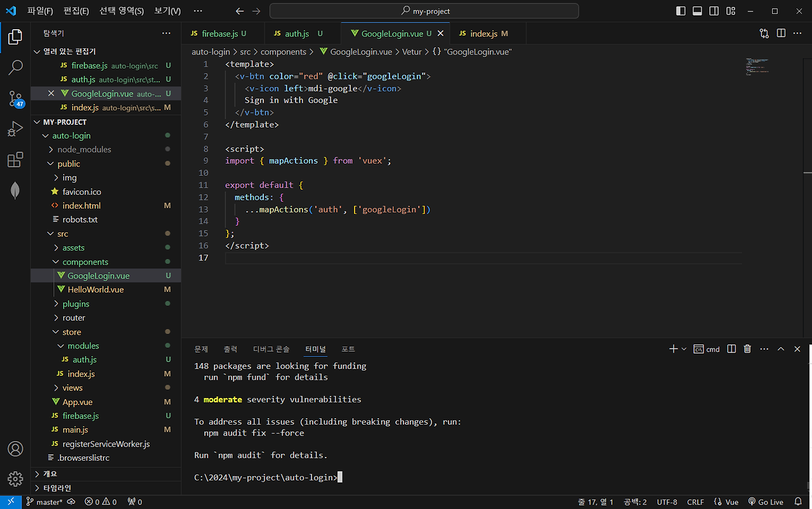This screenshot has width=812, height=509.
Task: Go forward with the navigation arrow
Action: click(256, 11)
